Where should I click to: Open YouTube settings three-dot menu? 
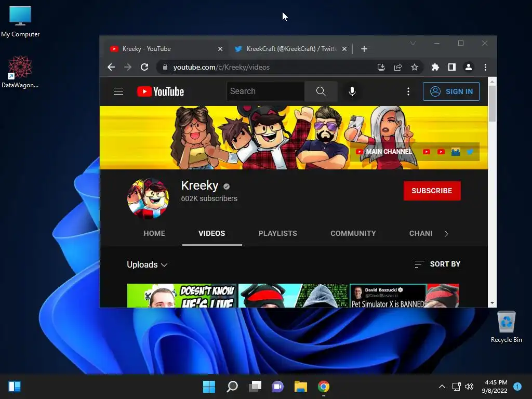point(408,91)
